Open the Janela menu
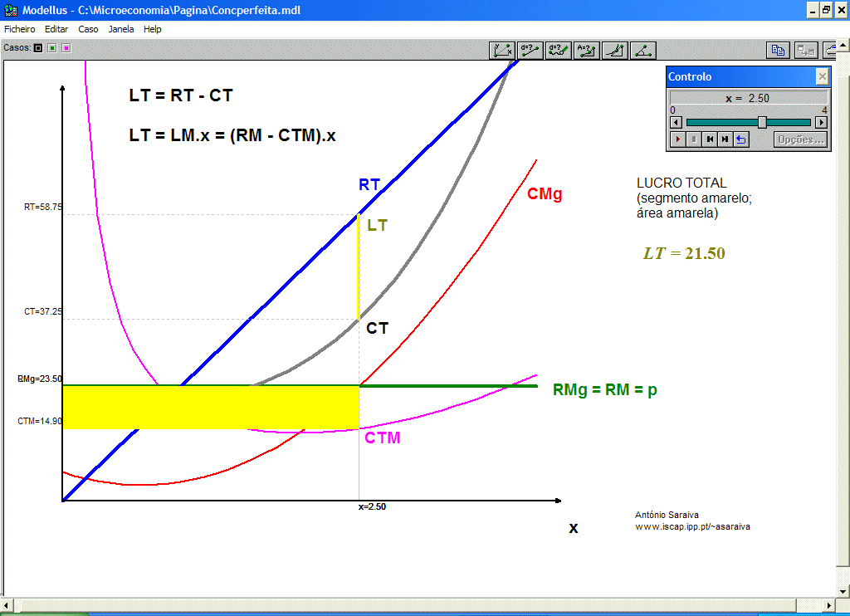Image resolution: width=850 pixels, height=616 pixels. coord(120,29)
